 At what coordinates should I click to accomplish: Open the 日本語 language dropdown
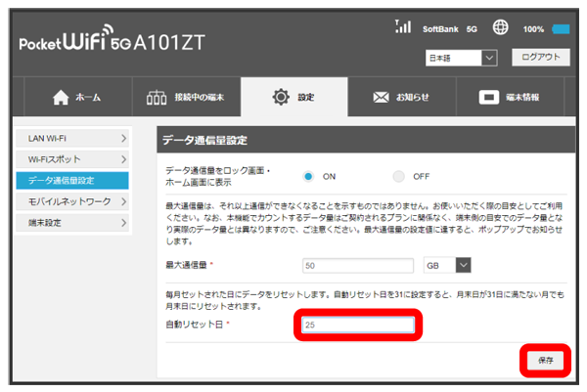463,59
